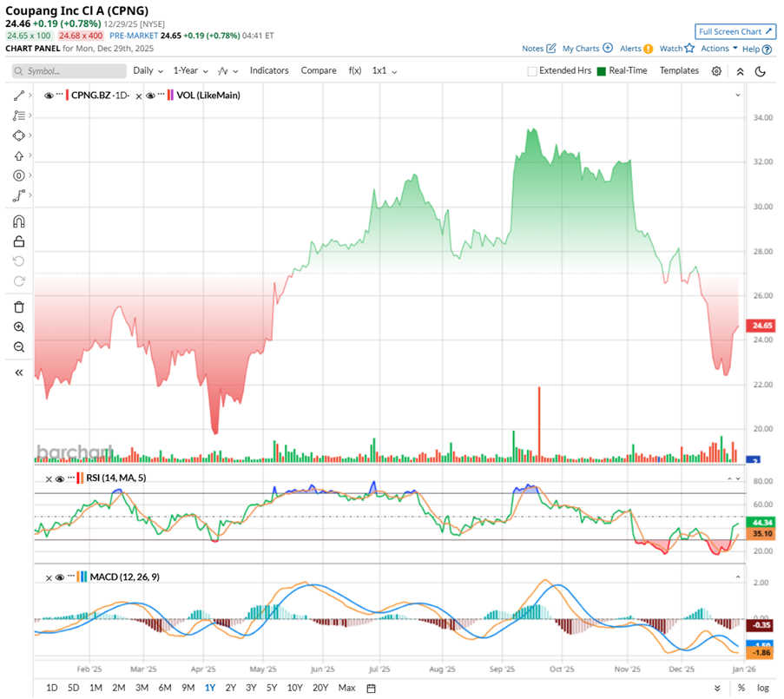Enable the Extended Hrs checkbox
The width and height of the screenshot is (784, 699).
click(x=532, y=71)
